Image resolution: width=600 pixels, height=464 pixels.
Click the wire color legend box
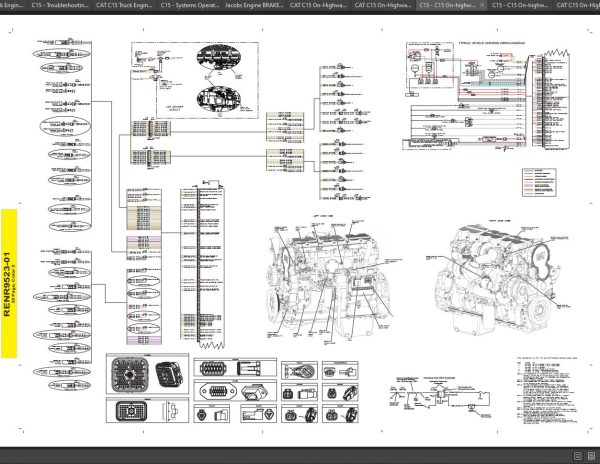tap(539, 182)
